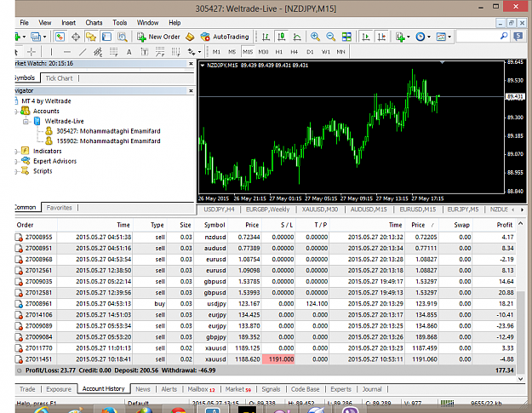Expand the Scripts tree node

(16, 171)
